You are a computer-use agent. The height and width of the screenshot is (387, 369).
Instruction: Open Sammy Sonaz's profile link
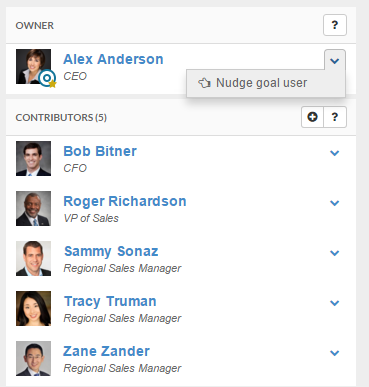click(x=111, y=252)
